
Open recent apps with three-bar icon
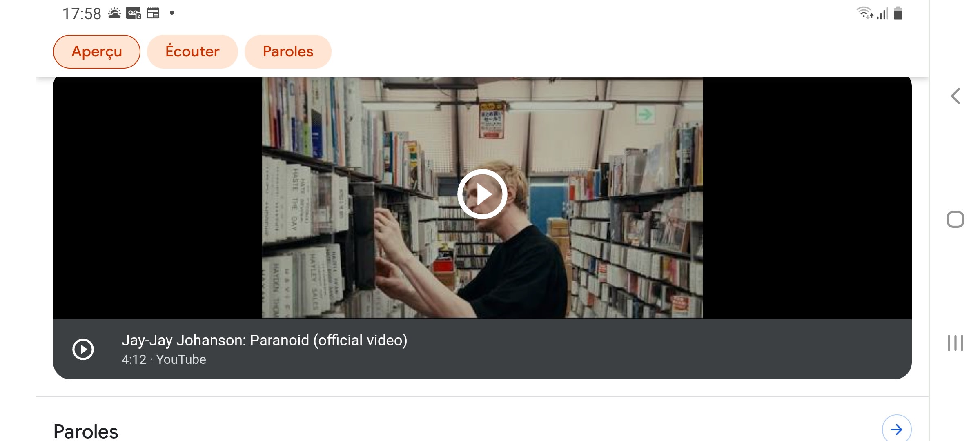(955, 343)
